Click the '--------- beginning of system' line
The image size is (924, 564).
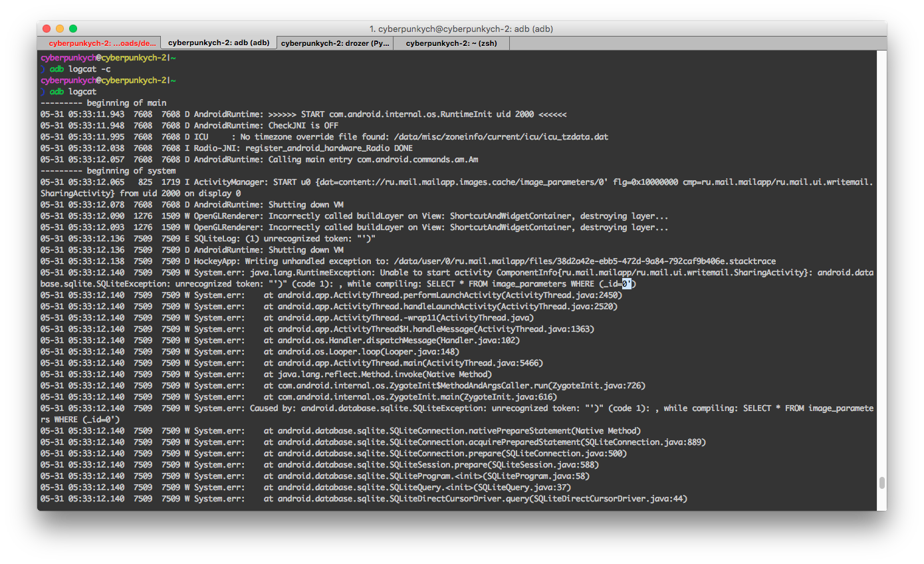pyautogui.click(x=108, y=171)
